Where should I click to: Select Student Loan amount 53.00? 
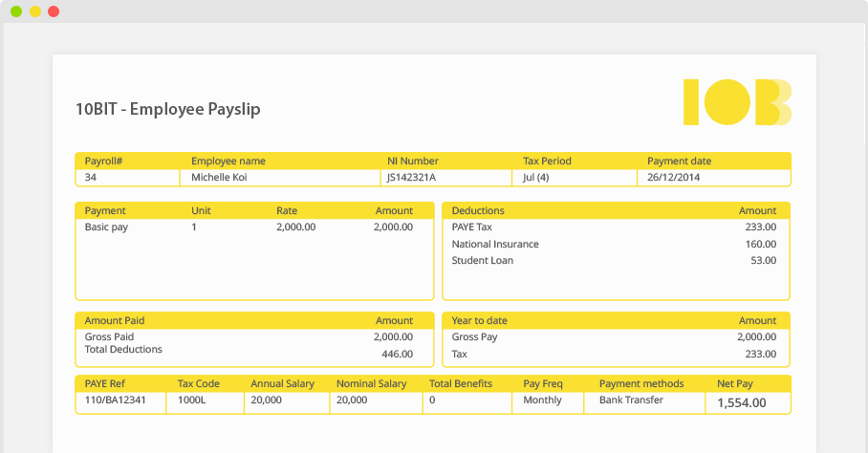[764, 260]
